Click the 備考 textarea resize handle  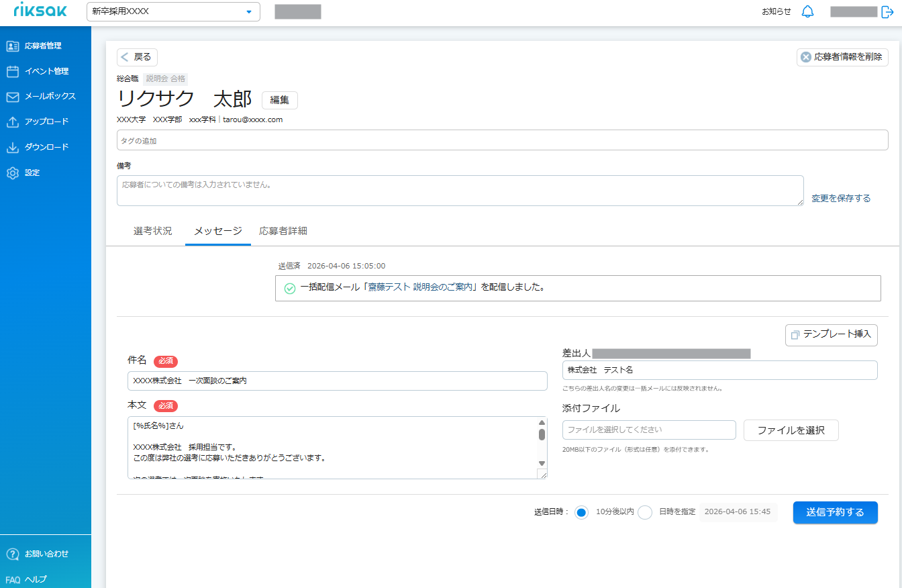pyautogui.click(x=799, y=201)
